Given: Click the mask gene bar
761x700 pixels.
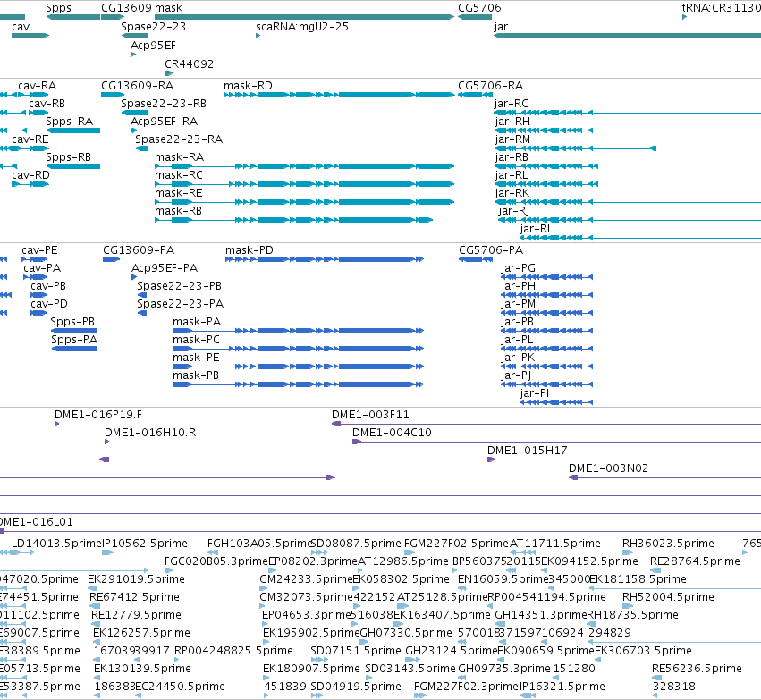Looking at the screenshot, I should pos(304,17).
